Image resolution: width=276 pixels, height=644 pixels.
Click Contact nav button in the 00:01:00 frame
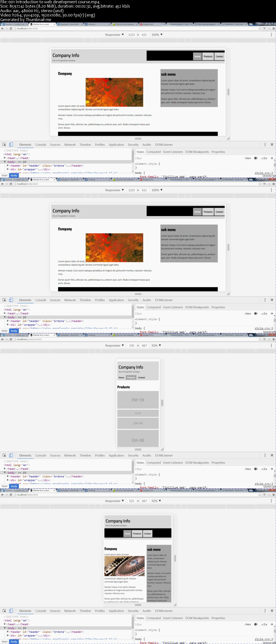[219, 212]
